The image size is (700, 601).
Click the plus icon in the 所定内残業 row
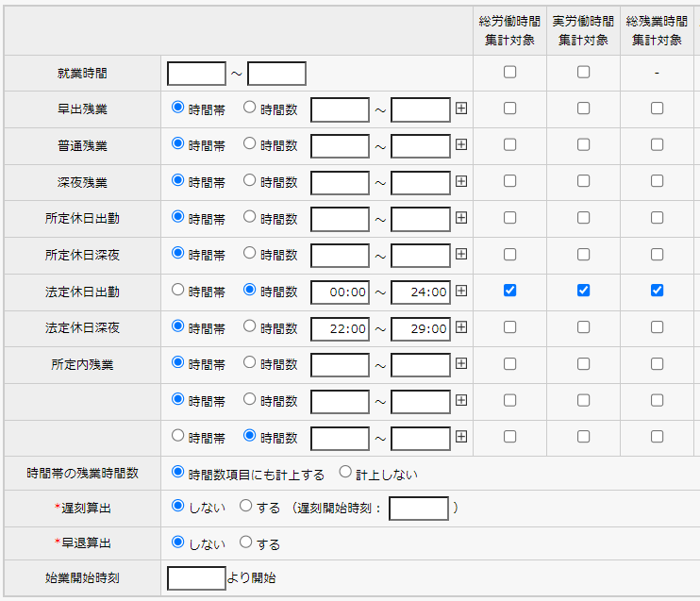(x=461, y=363)
